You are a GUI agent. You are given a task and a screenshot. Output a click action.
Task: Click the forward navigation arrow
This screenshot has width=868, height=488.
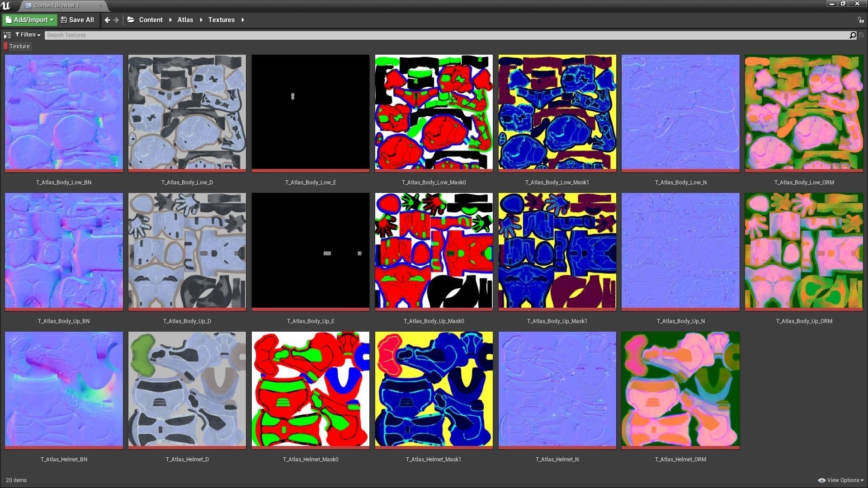pos(117,20)
